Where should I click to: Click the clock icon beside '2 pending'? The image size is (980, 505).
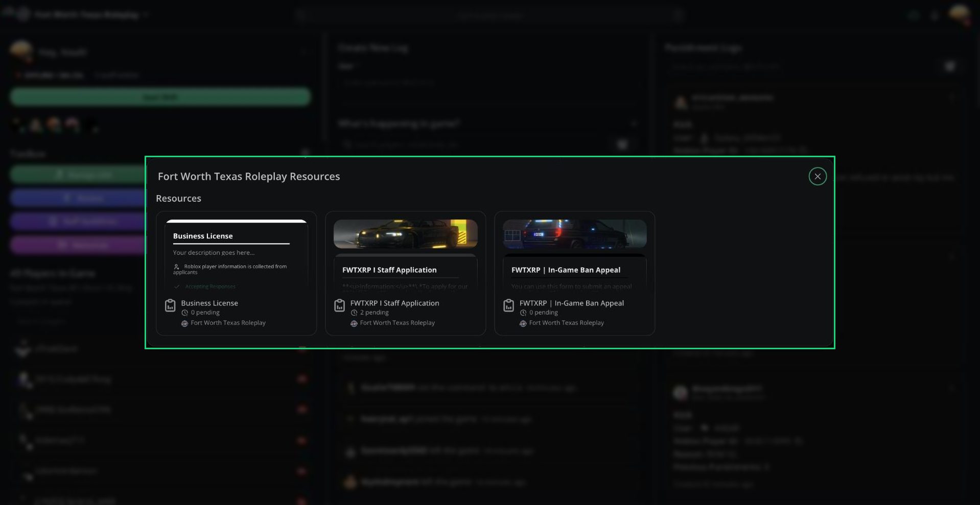pos(354,312)
